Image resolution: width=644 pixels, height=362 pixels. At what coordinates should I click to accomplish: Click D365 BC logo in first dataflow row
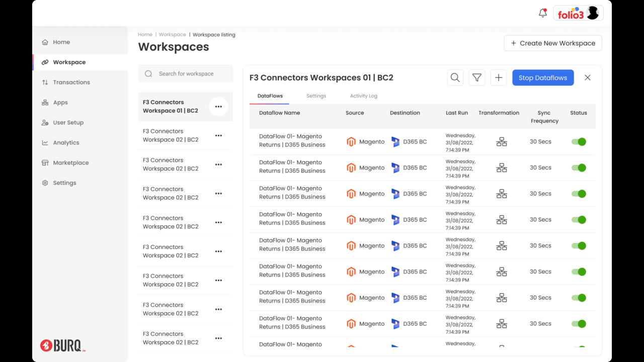395,142
